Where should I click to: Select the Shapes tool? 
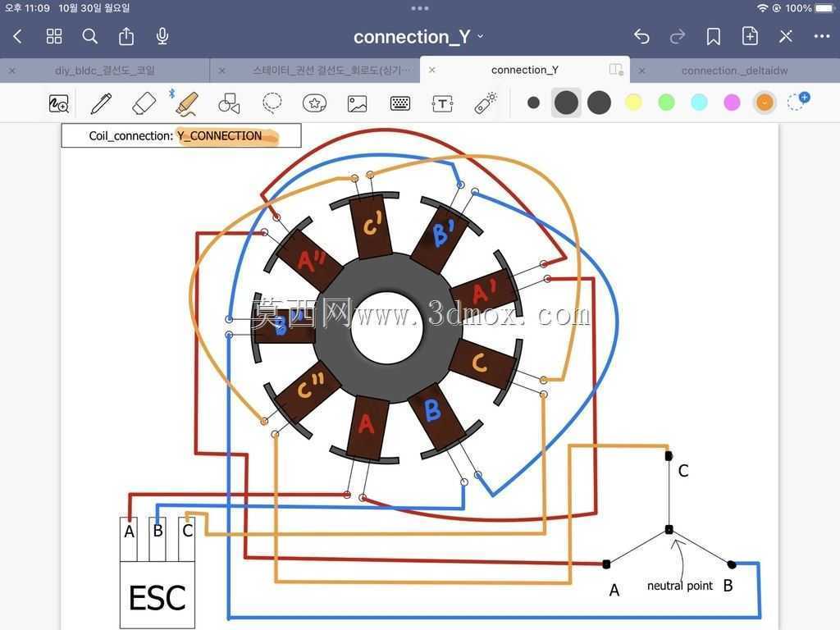(229, 103)
